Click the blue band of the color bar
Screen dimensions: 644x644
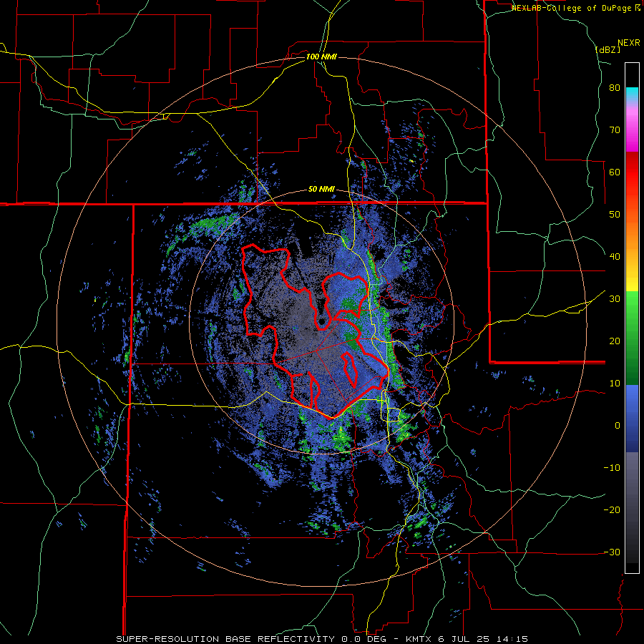pyautogui.click(x=632, y=419)
